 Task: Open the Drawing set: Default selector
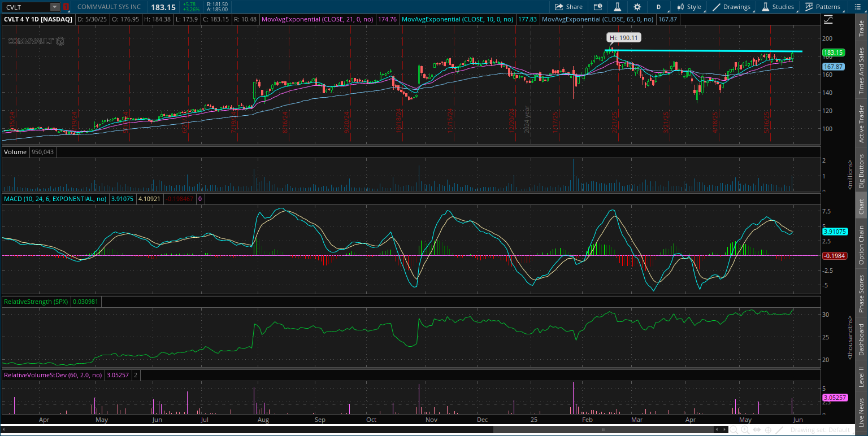point(821,430)
